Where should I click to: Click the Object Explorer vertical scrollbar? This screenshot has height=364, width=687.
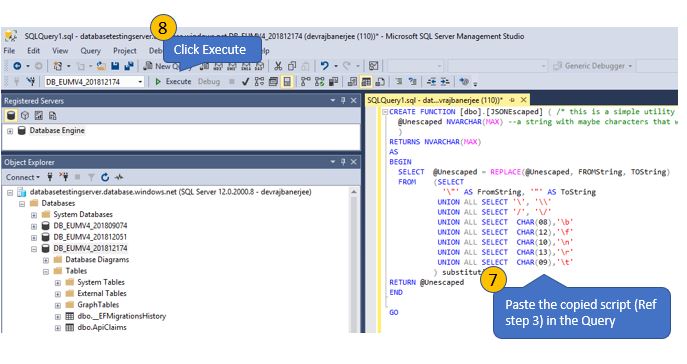[x=354, y=260]
